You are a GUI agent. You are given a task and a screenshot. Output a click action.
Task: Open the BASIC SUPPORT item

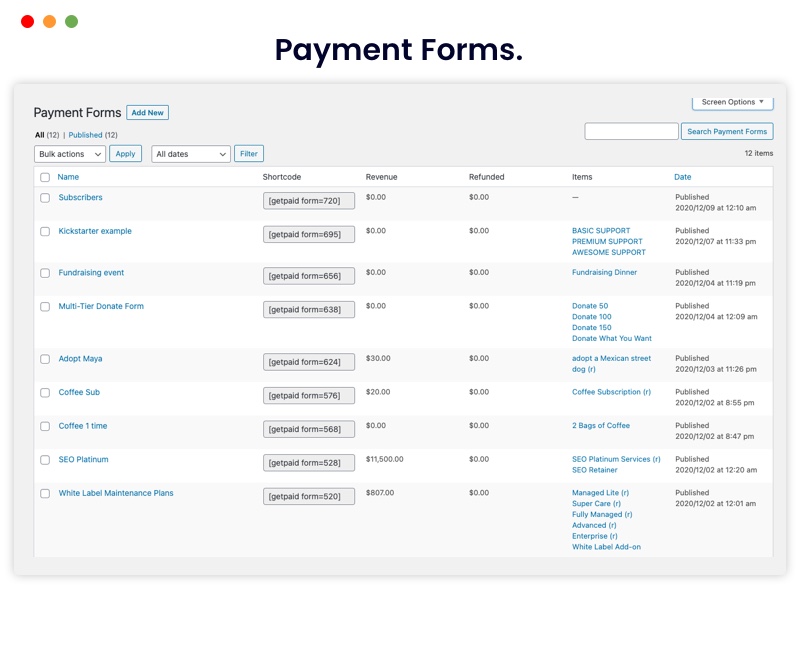click(x=601, y=231)
